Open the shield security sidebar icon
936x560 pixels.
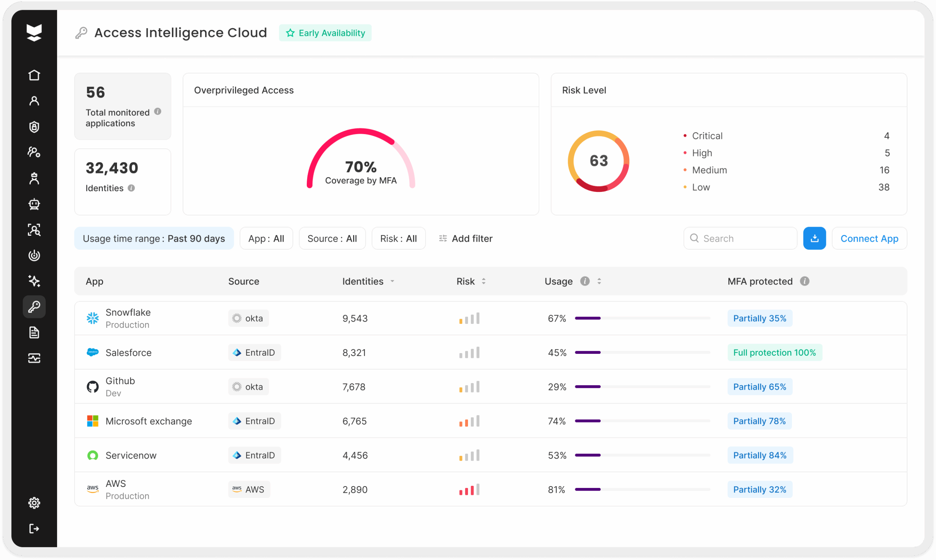click(34, 127)
